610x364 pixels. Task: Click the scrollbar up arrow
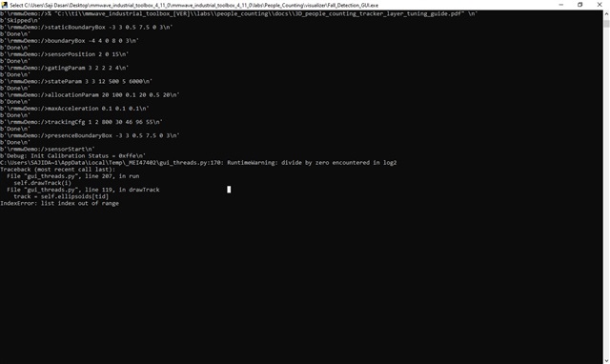point(606,13)
